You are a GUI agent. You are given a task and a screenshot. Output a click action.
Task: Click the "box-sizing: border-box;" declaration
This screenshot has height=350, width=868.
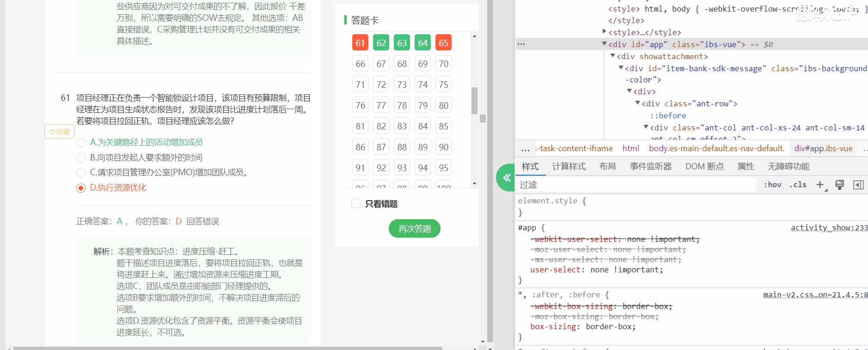[x=583, y=326]
